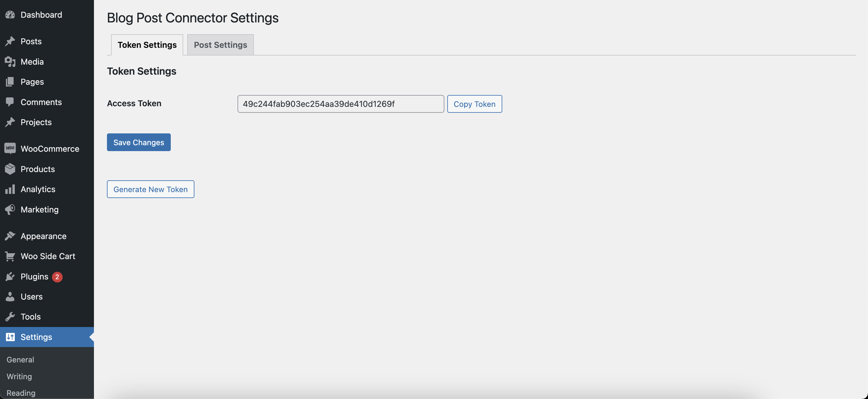Click the Copy Token button
The height and width of the screenshot is (399, 868).
[x=474, y=104]
